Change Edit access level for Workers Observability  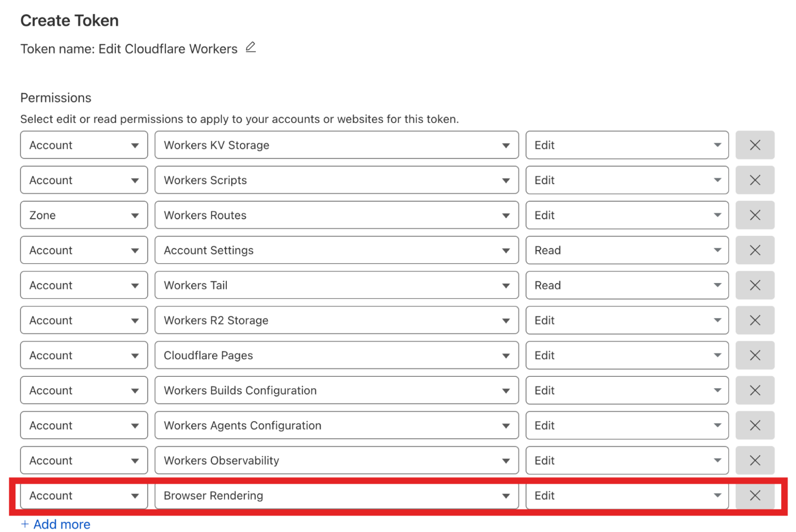click(x=627, y=460)
